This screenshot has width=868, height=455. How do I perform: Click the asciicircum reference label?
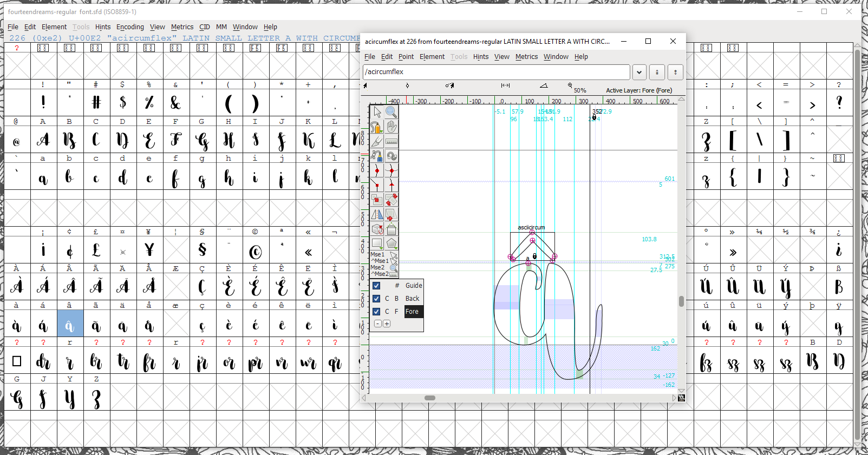click(531, 227)
